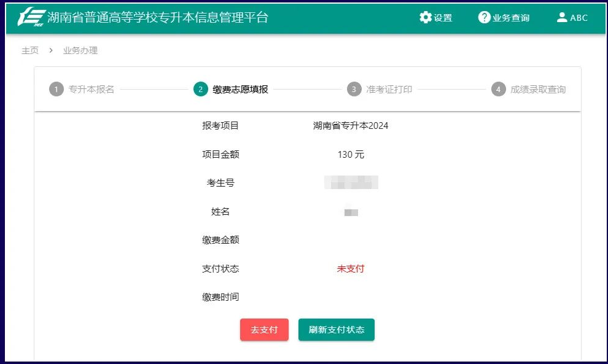
Task: Click the 去支付 payment button
Action: (x=264, y=329)
